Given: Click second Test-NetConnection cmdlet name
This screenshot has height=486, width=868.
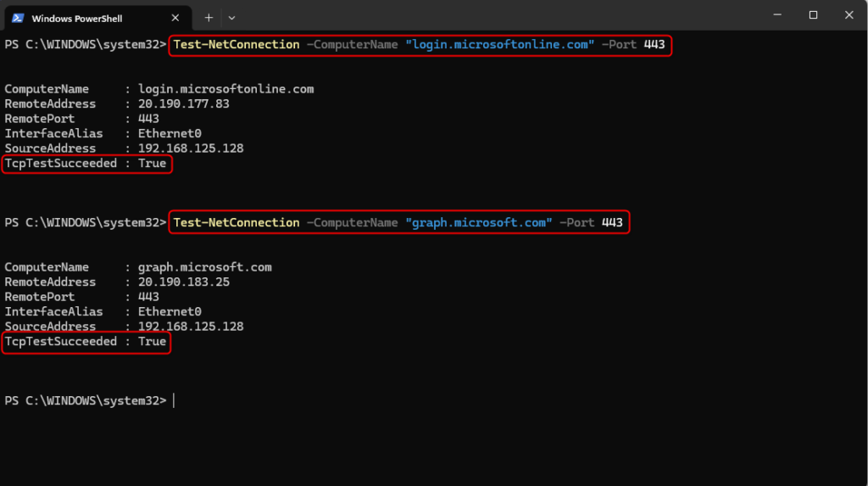Looking at the screenshot, I should pos(236,223).
